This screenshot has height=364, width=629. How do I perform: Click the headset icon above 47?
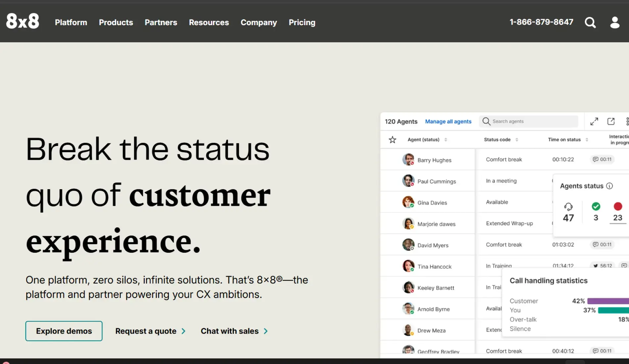tap(568, 207)
